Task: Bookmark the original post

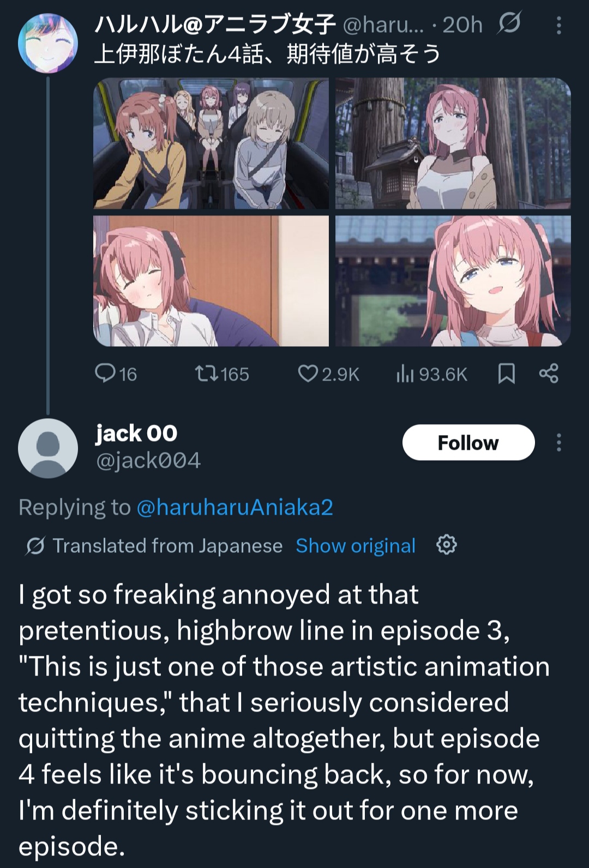Action: click(x=507, y=373)
